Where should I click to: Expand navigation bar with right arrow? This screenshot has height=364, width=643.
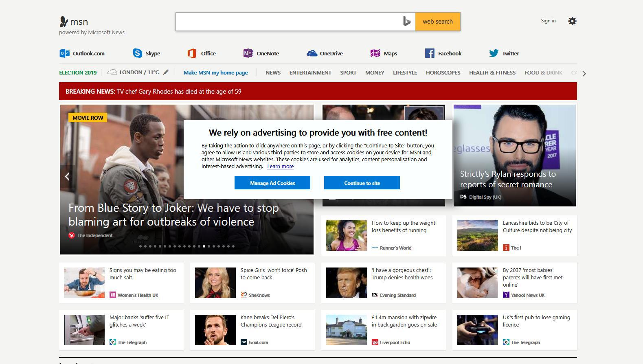(584, 74)
